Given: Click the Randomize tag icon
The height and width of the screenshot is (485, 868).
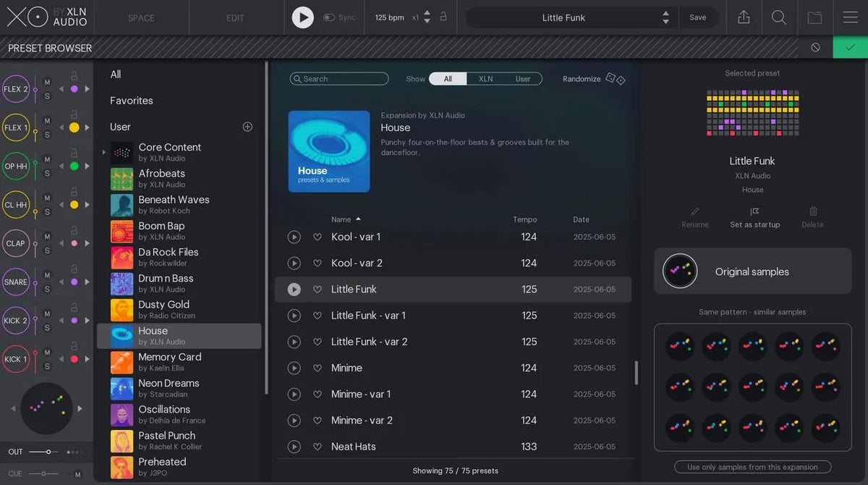Looking at the screenshot, I should coord(614,78).
